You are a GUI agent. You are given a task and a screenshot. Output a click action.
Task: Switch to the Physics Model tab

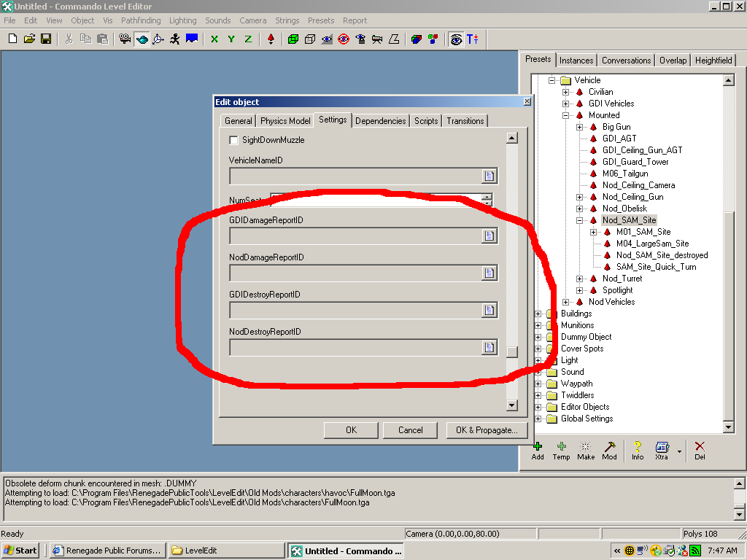[x=285, y=121]
